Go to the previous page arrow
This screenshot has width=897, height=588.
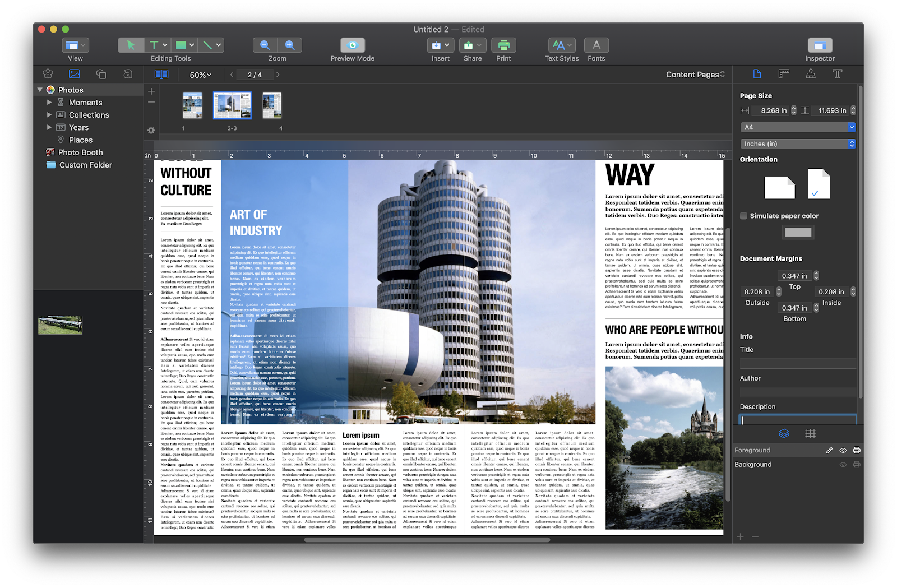[x=232, y=75]
